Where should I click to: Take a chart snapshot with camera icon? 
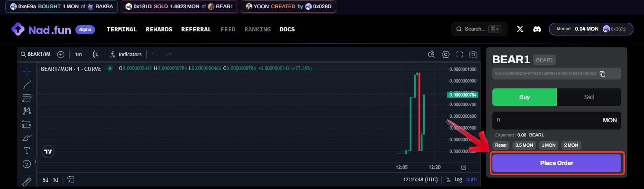point(473,54)
